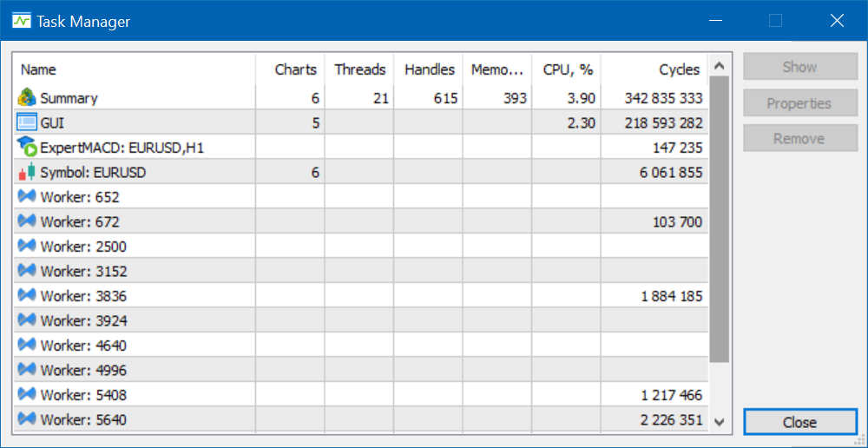Click the Summary row icon
The width and height of the screenshot is (868, 448).
[27, 98]
